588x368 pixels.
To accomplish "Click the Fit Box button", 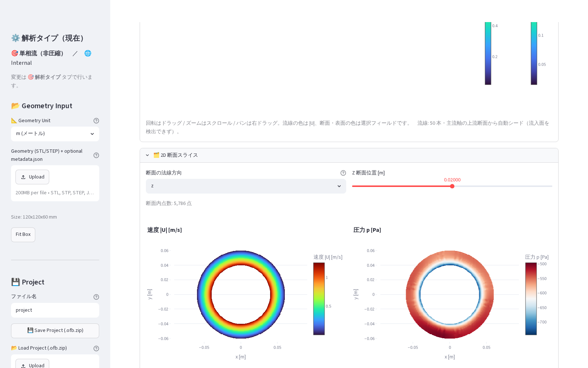I will 23,235.
